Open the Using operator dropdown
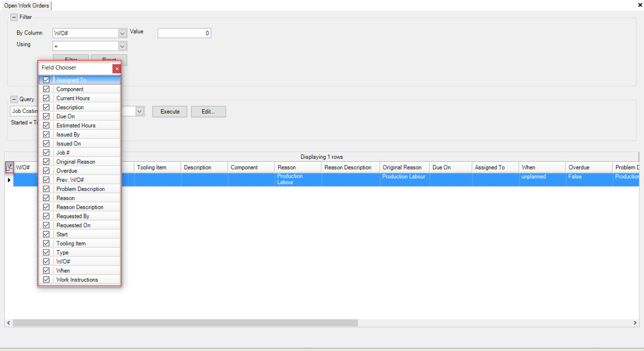The image size is (644, 351). point(122,46)
